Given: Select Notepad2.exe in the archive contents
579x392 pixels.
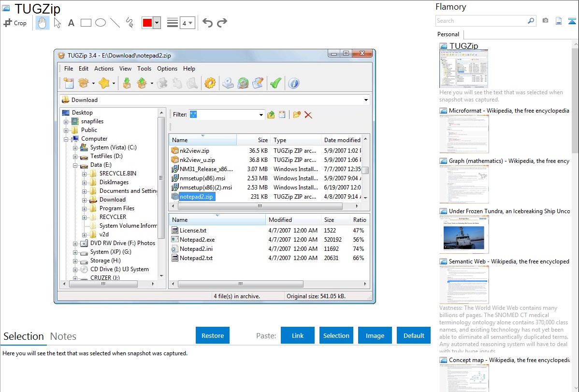Looking at the screenshot, I should pyautogui.click(x=197, y=240).
